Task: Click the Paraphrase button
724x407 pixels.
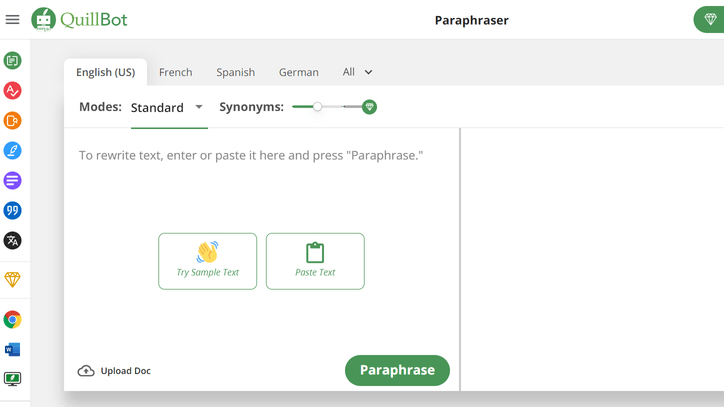Action: click(397, 370)
